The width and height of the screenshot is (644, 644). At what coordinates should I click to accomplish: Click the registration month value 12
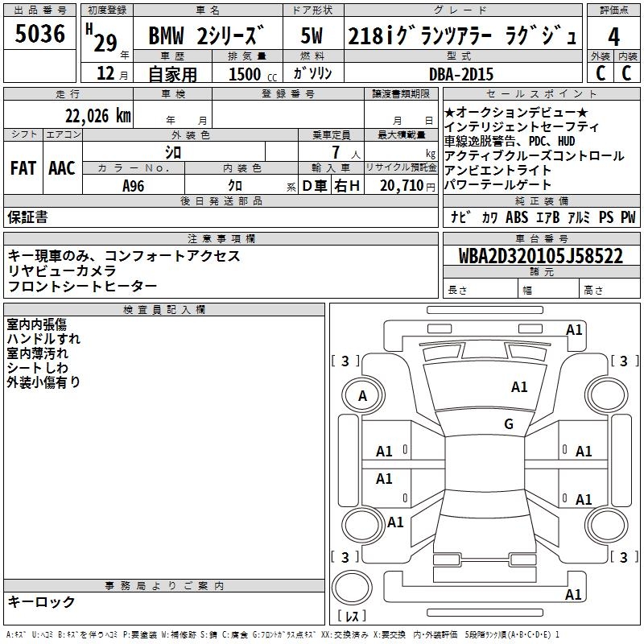[105, 73]
